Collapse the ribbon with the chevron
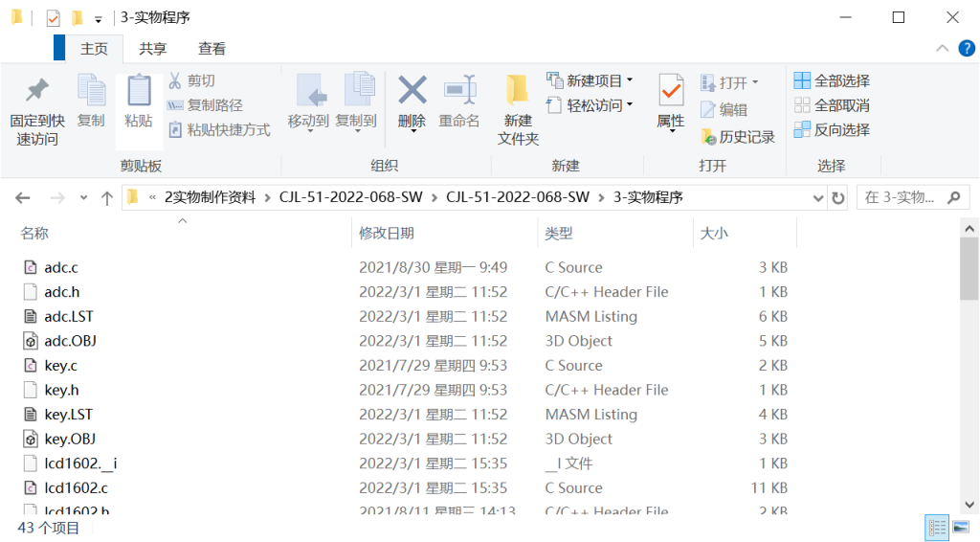 pos(942,49)
